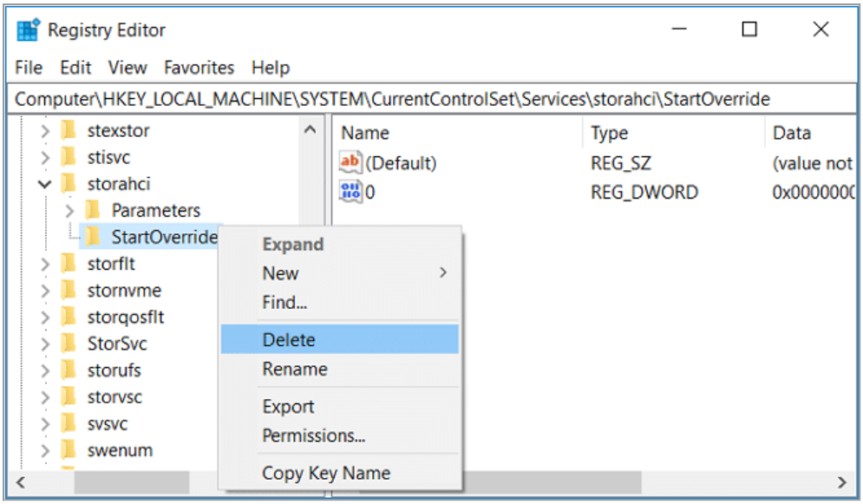Select the DWORD value icon named 0
The width and height of the screenshot is (863, 504).
click(x=350, y=192)
